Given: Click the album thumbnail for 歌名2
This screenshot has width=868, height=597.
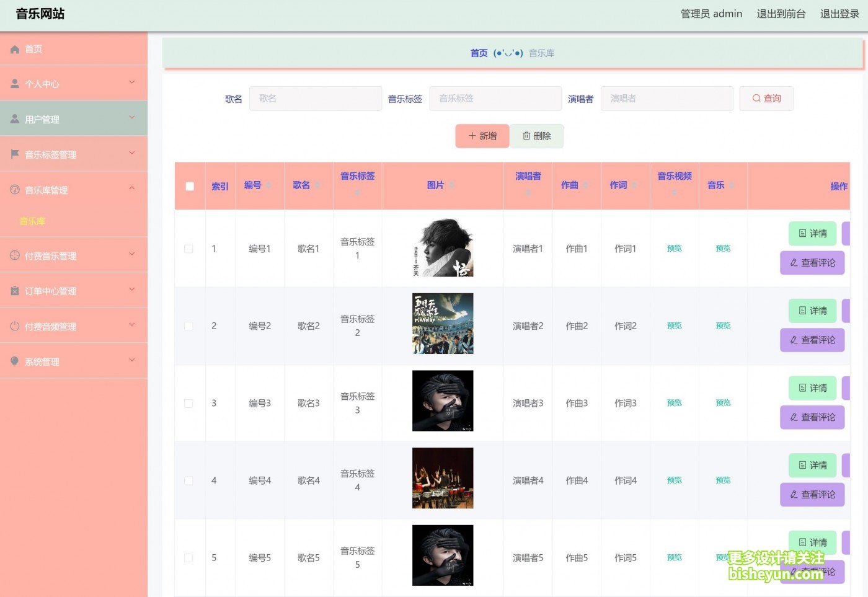Looking at the screenshot, I should pos(443,324).
